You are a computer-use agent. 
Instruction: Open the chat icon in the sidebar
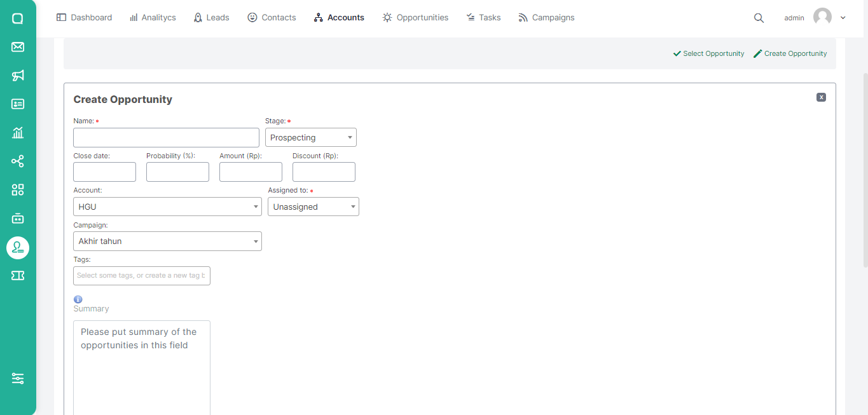(x=18, y=18)
